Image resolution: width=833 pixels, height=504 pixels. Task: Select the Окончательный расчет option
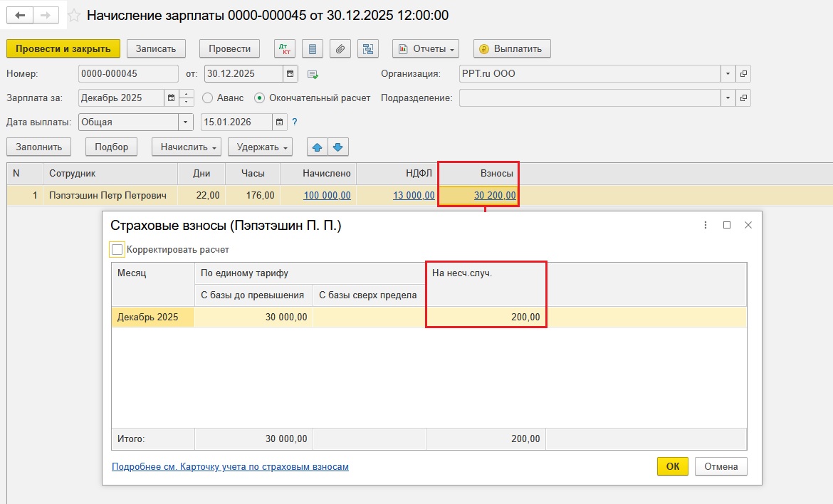(260, 98)
